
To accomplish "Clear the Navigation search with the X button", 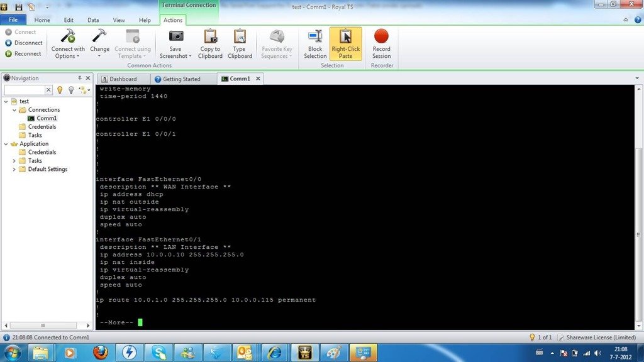I will (49, 90).
